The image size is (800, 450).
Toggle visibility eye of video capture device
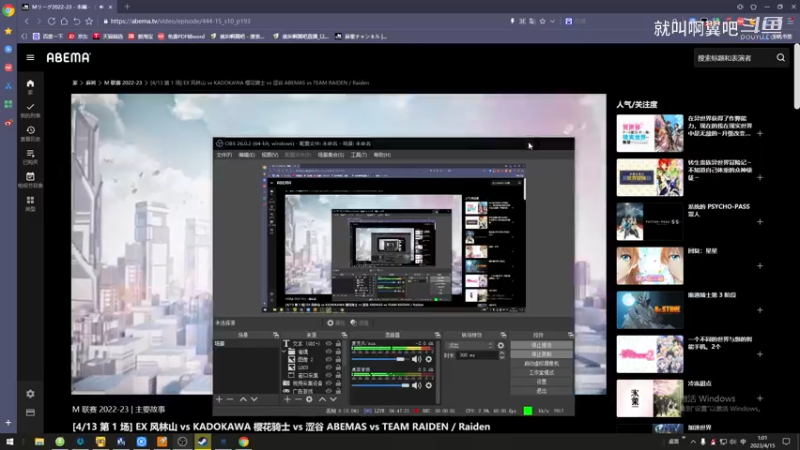pos(329,383)
